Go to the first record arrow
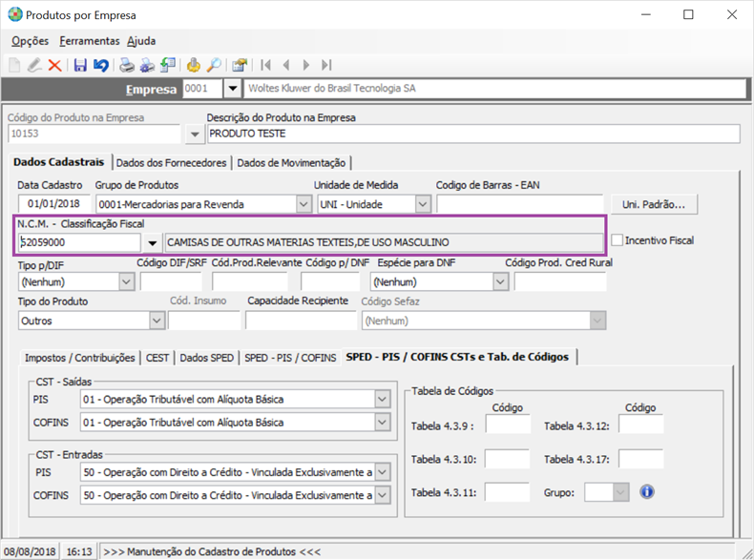The image size is (754, 560). coord(266,65)
